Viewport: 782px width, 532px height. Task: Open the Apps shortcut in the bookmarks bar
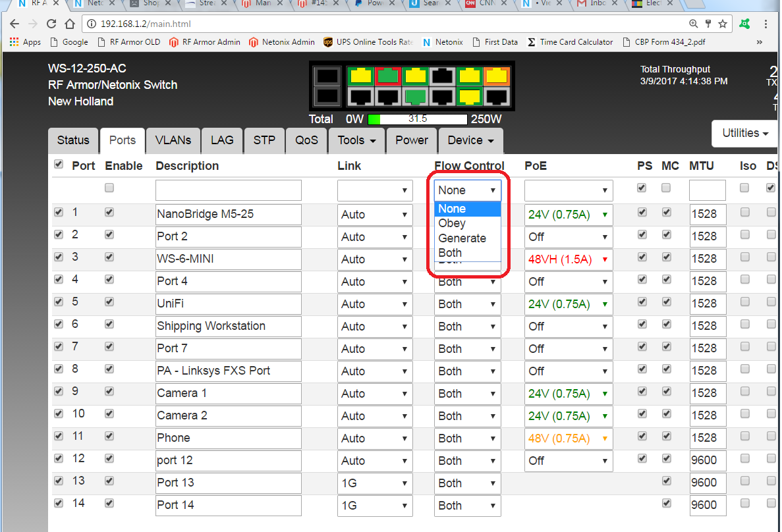(x=25, y=42)
